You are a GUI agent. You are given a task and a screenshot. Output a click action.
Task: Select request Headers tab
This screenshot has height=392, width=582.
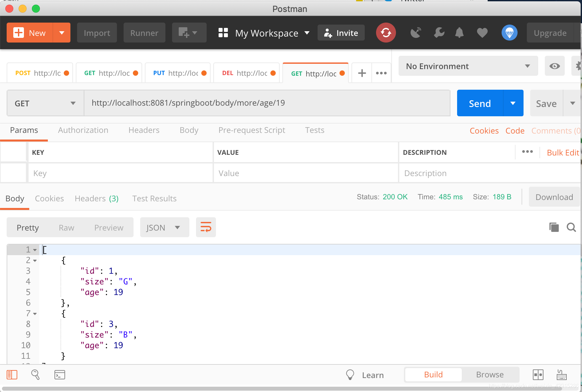click(144, 130)
